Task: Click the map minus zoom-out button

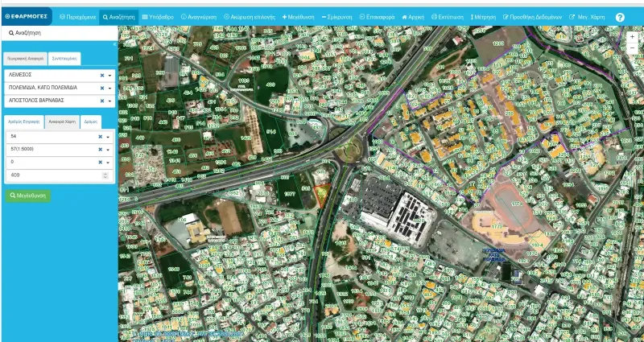Action: pyautogui.click(x=632, y=48)
